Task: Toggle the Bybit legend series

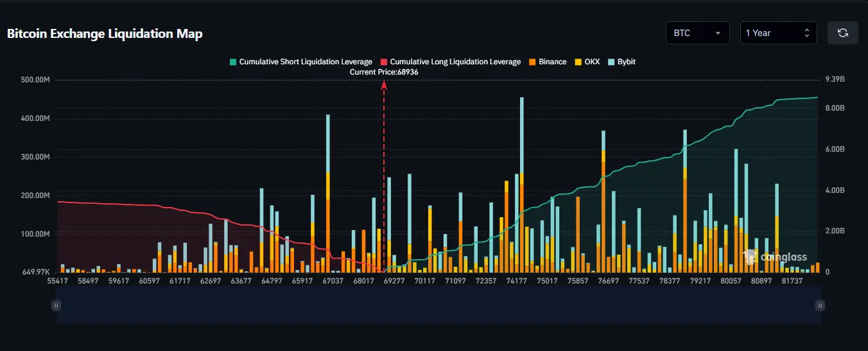Action: 621,62
